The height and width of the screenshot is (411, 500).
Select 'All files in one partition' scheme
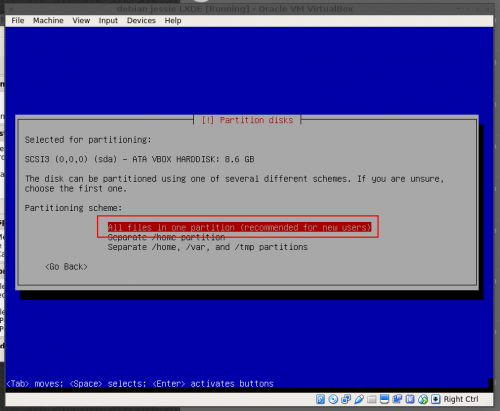point(239,227)
